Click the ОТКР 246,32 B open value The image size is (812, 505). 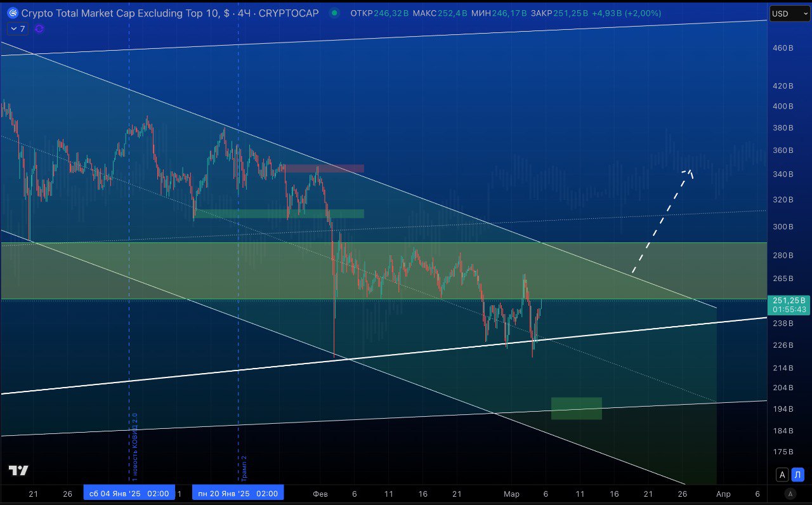click(379, 13)
